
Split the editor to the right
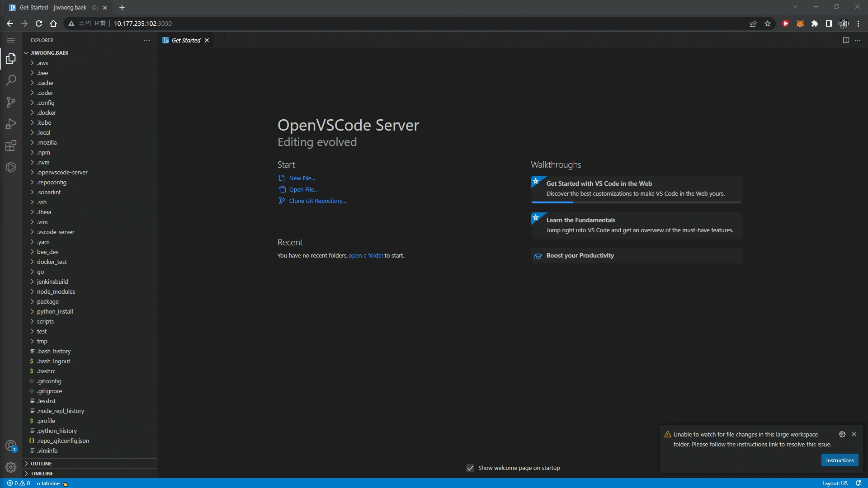tap(846, 40)
